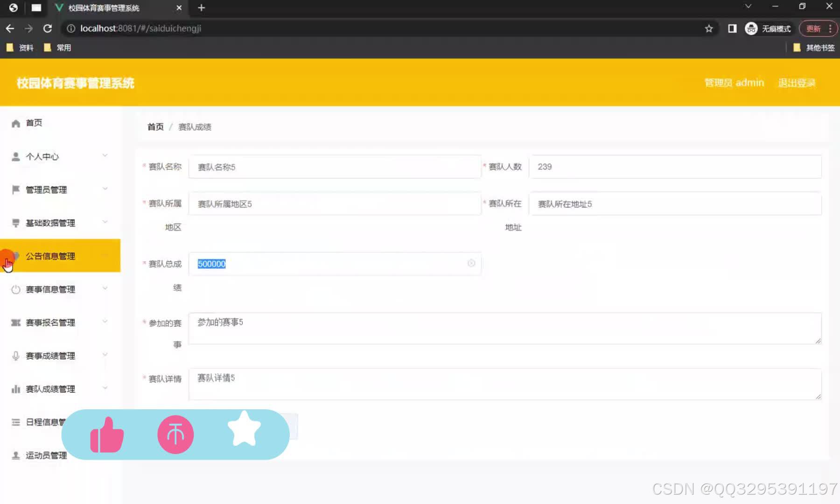840x504 pixels.
Task: Expand the 赛事成绩管理 menu chevron
Action: pos(105,354)
